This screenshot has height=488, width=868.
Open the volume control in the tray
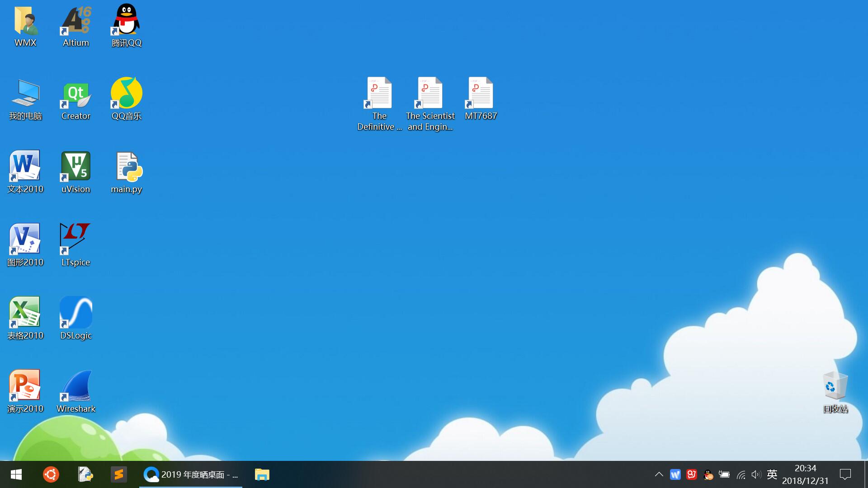click(x=756, y=474)
